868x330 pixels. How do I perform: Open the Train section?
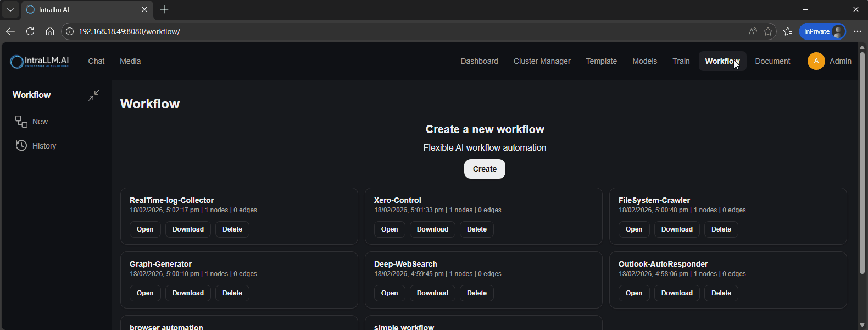coord(681,61)
